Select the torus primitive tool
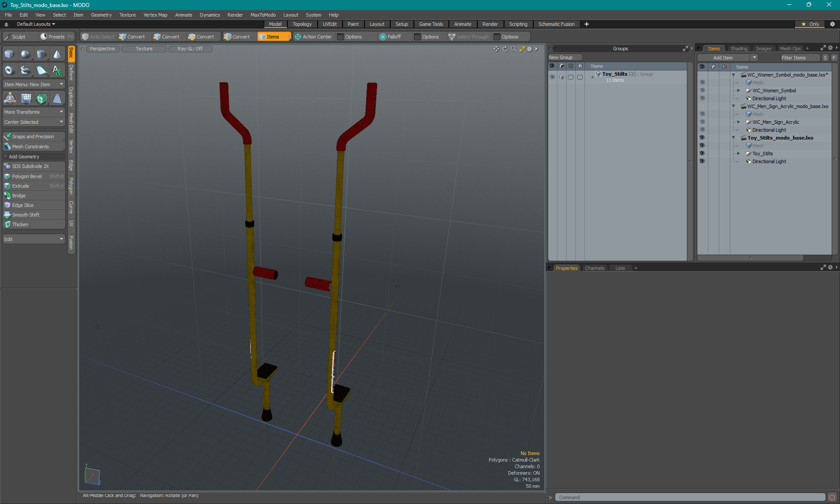The height and width of the screenshot is (504, 840). click(9, 70)
